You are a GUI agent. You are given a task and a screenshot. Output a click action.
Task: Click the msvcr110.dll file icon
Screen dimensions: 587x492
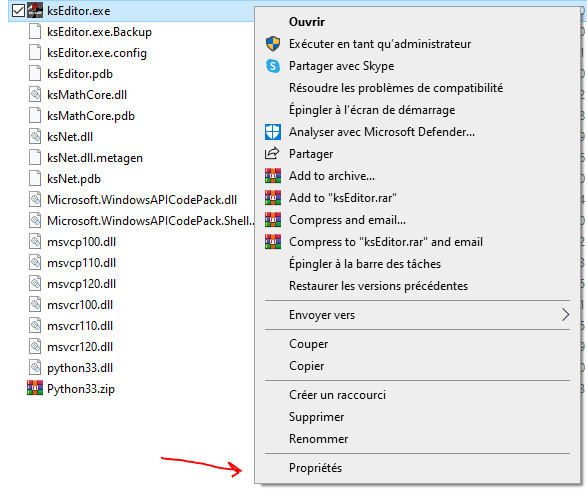point(35,325)
